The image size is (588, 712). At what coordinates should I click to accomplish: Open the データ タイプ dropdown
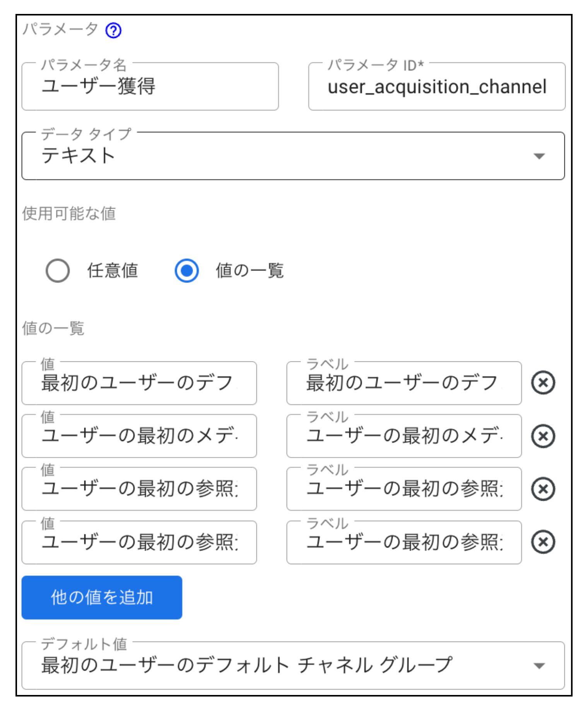coord(293,156)
